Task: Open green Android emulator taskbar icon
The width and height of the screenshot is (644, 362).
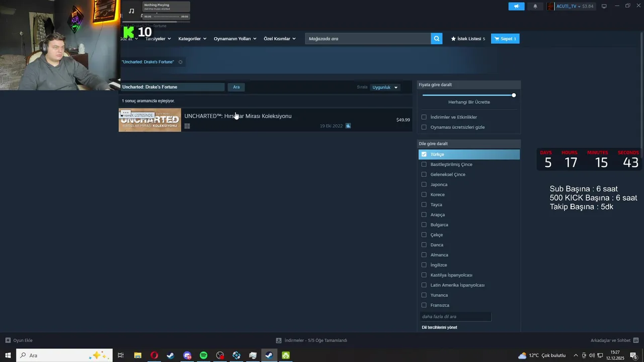Action: (x=286, y=355)
